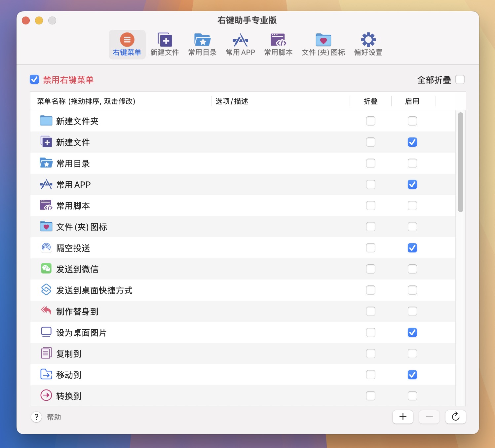
Task: Switch to the 右键菜单 tab
Action: pyautogui.click(x=127, y=44)
